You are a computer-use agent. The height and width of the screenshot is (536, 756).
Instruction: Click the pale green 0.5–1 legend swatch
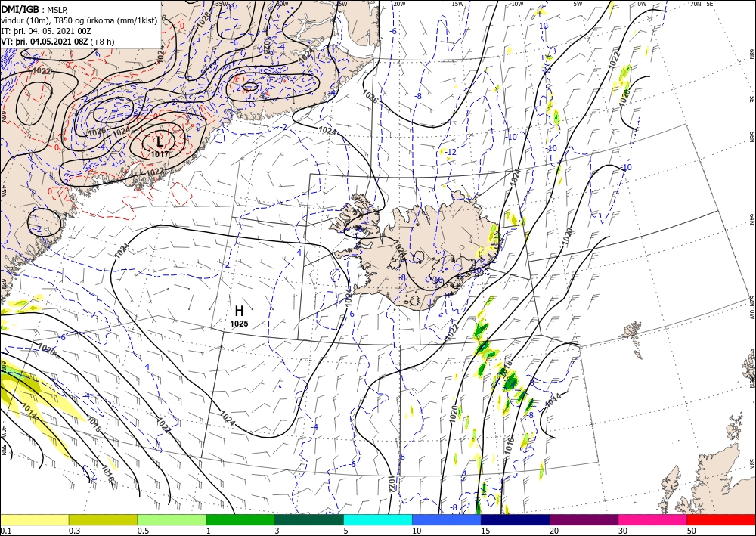[x=172, y=519]
